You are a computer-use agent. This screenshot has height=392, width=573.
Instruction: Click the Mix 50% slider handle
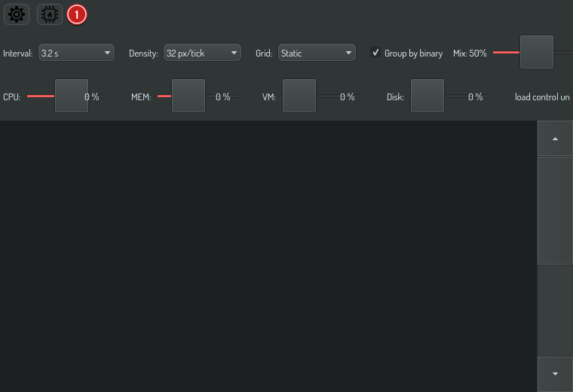pyautogui.click(x=537, y=52)
